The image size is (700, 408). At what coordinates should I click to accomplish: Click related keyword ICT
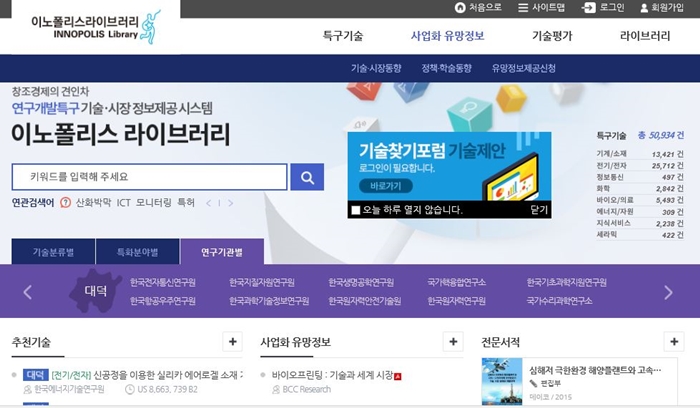click(x=124, y=203)
